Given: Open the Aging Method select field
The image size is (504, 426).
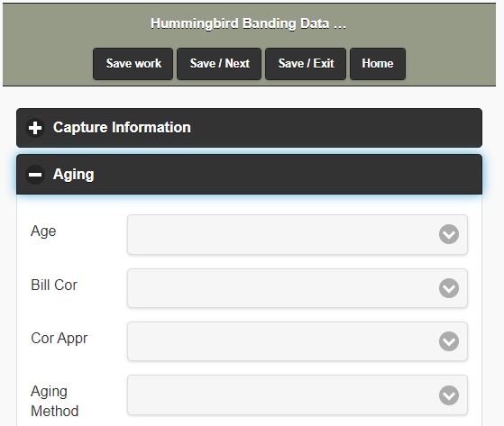Looking at the screenshot, I should (x=298, y=394).
